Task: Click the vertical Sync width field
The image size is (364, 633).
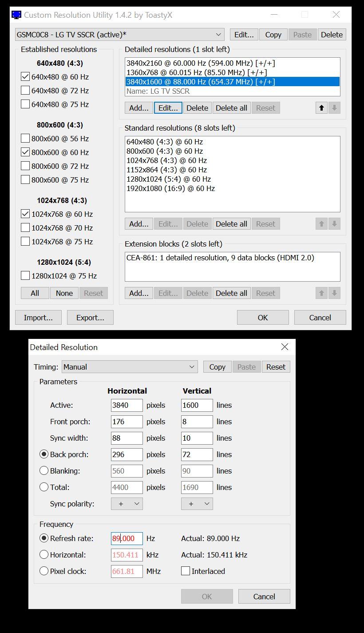Action: click(x=197, y=438)
